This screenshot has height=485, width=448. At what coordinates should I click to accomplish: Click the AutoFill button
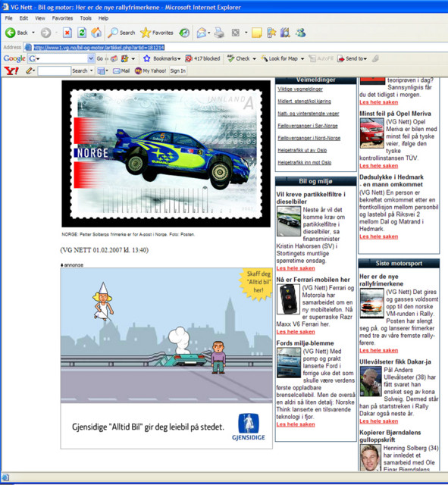click(321, 58)
